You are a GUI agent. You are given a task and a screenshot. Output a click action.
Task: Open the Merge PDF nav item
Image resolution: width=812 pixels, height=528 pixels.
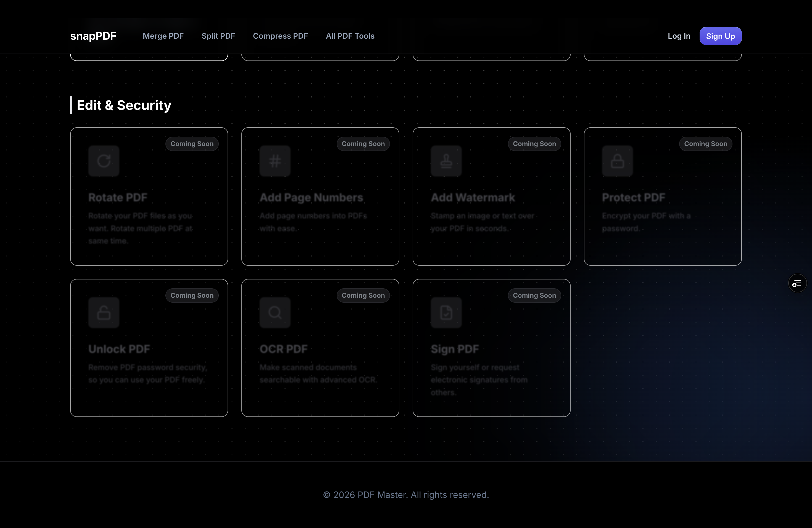pos(163,36)
